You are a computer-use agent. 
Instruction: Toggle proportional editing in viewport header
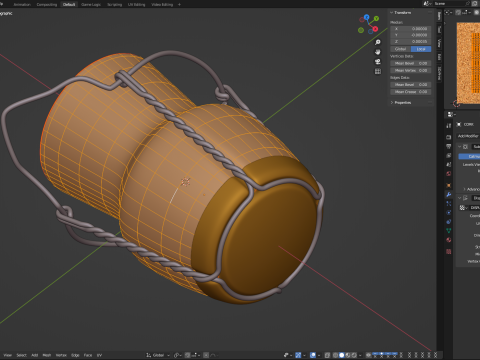tap(206, 355)
